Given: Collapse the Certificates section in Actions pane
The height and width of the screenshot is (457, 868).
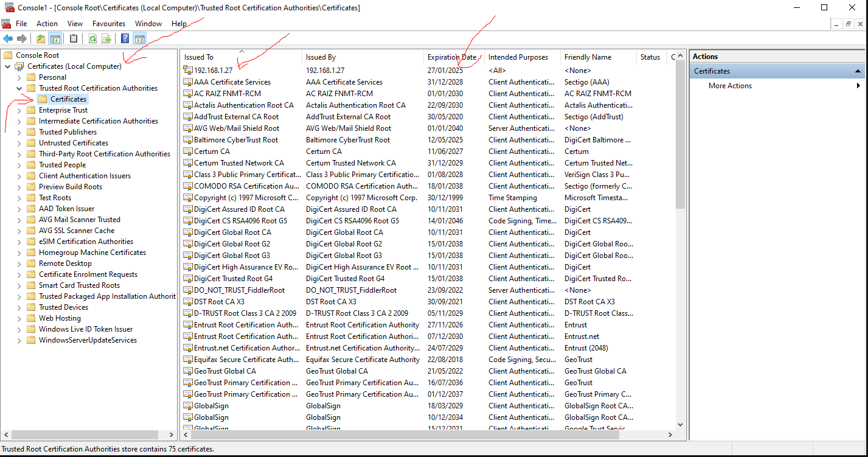Looking at the screenshot, I should (x=858, y=71).
